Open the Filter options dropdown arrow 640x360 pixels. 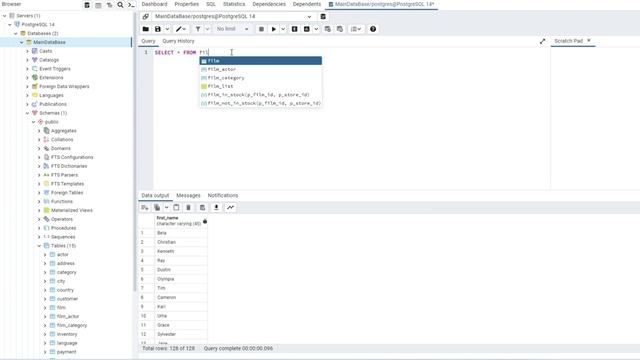[207, 29]
